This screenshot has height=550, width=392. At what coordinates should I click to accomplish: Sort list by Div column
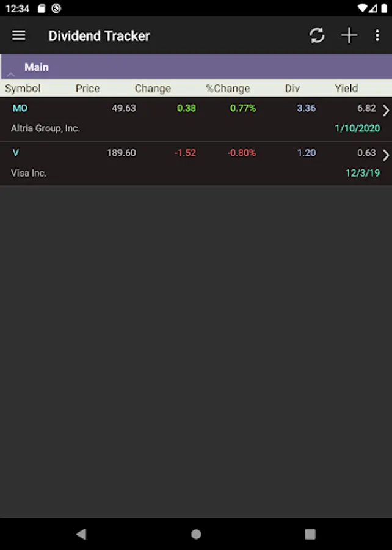tap(292, 89)
